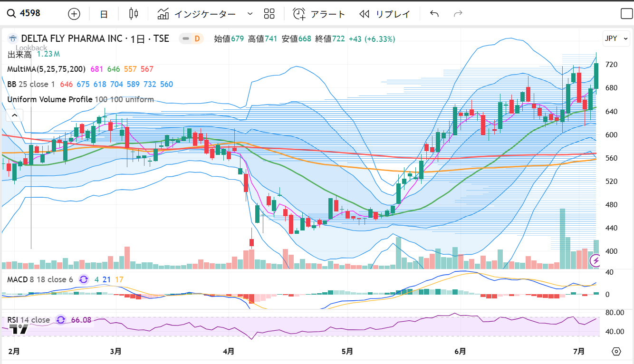Click MultiMA value 681 in magenta
The height and width of the screenshot is (364, 634).
[x=96, y=69]
